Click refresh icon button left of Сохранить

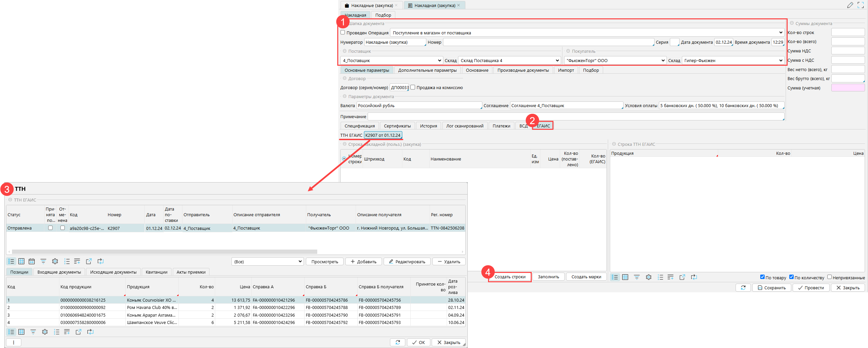[743, 288]
